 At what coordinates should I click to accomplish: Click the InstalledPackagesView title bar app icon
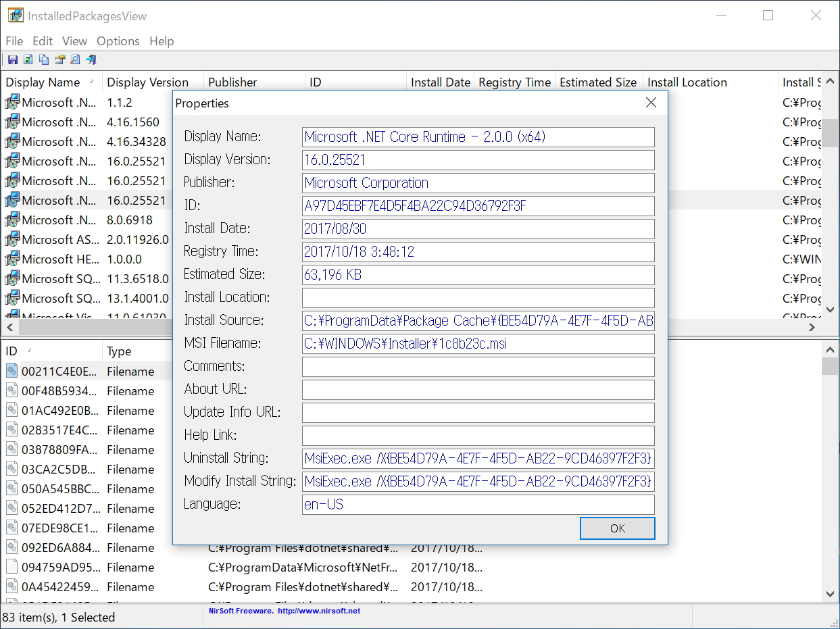coord(16,15)
